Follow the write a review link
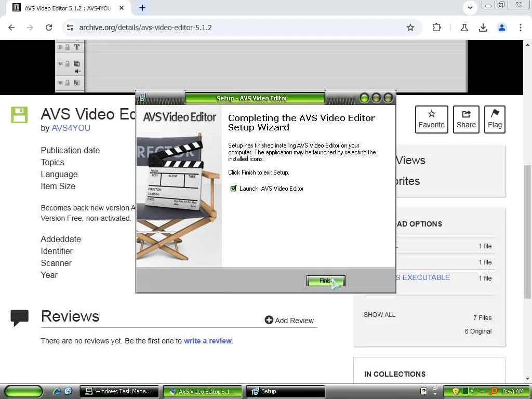The height and width of the screenshot is (399, 532). [x=208, y=341]
